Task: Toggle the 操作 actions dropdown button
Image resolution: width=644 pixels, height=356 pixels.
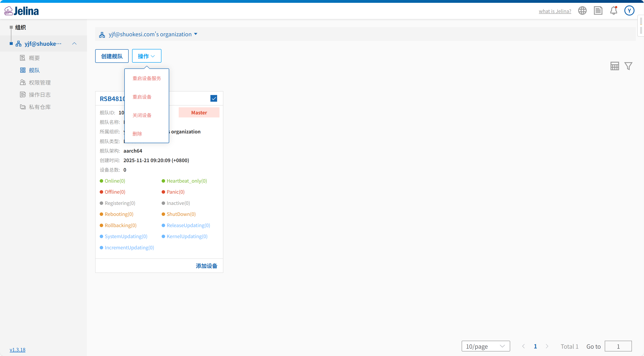Action: [x=147, y=56]
